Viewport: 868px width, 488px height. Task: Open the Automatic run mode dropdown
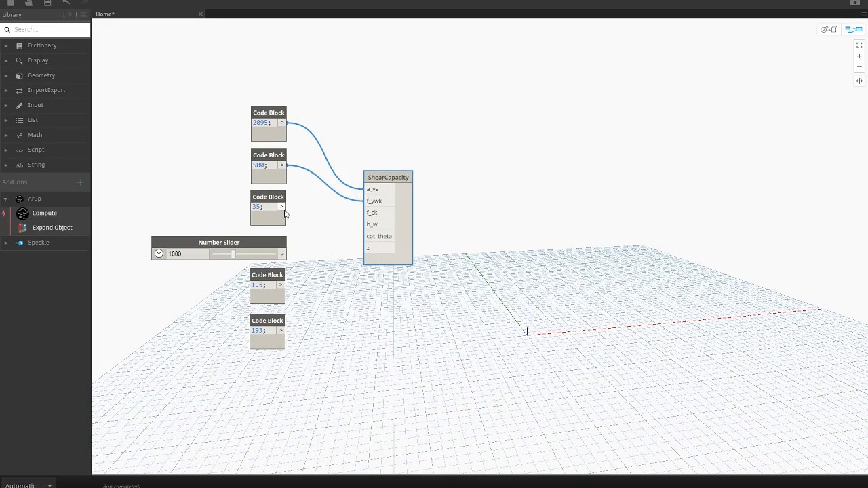coord(28,485)
